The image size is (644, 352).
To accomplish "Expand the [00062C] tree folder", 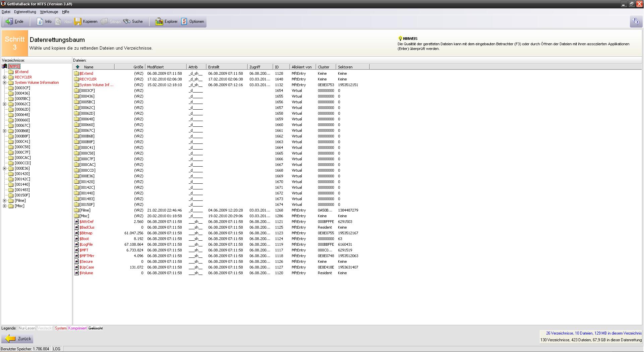I will point(5,104).
